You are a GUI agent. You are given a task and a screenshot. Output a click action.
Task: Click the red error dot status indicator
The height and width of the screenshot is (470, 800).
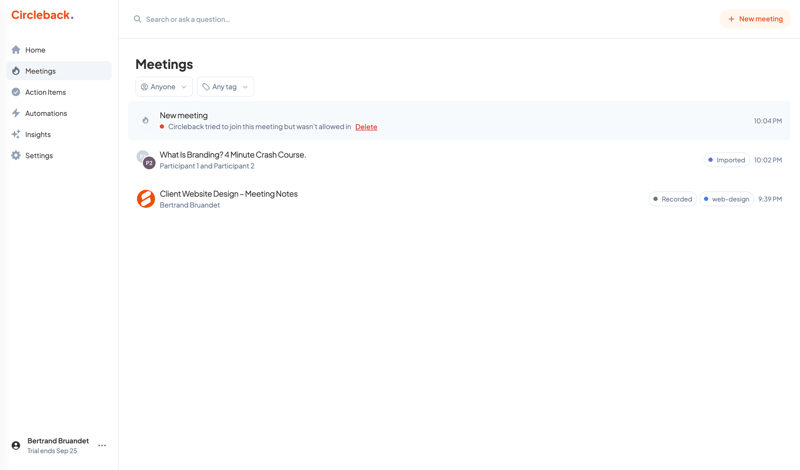162,127
